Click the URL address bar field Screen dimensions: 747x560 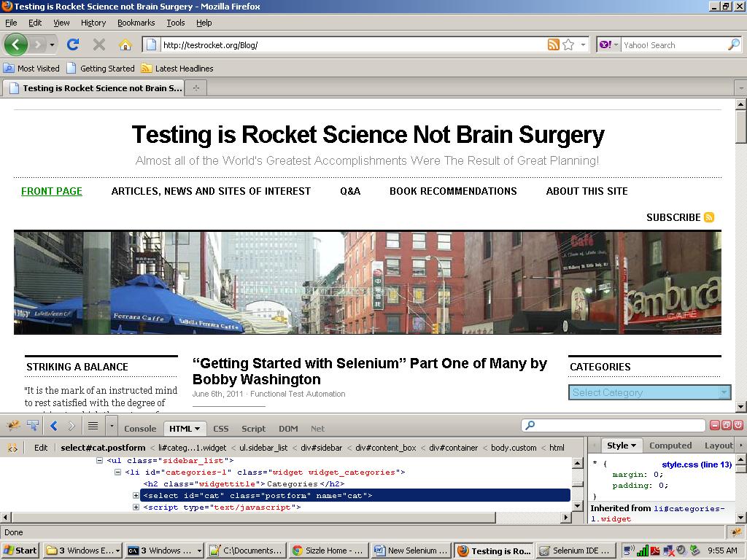tap(352, 44)
